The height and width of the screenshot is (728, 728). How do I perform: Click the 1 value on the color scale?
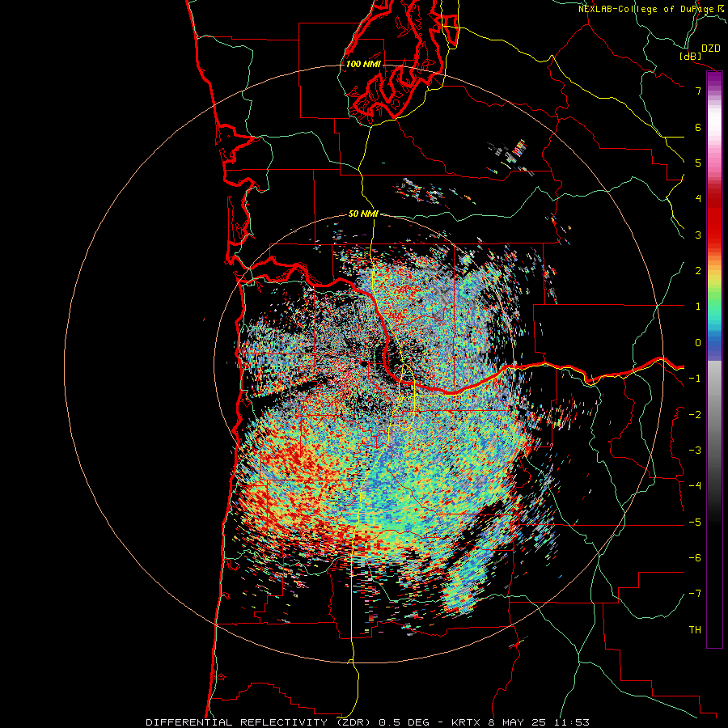click(698, 307)
